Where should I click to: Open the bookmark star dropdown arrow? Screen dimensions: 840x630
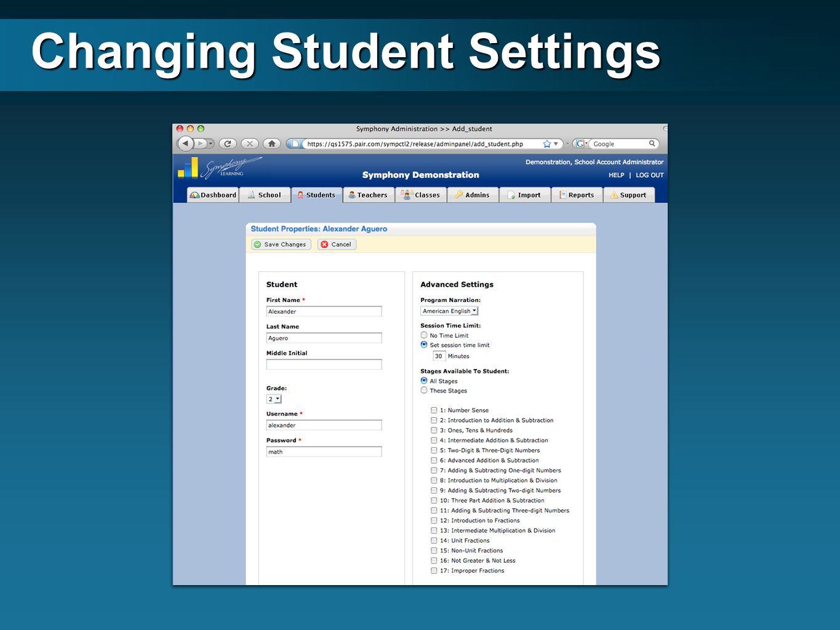coord(556,144)
